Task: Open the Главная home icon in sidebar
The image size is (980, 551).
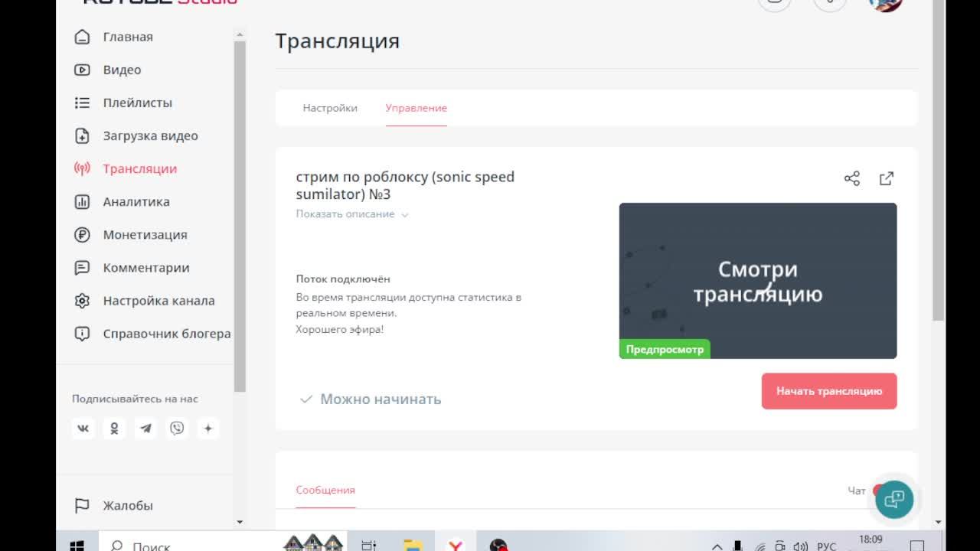Action: coord(82,37)
